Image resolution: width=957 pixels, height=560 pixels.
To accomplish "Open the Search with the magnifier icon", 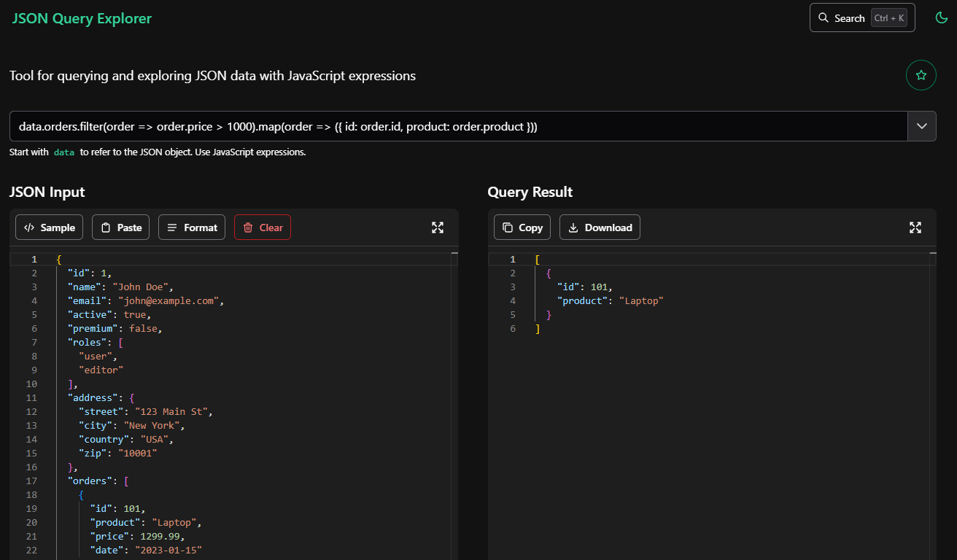I will 825,17.
